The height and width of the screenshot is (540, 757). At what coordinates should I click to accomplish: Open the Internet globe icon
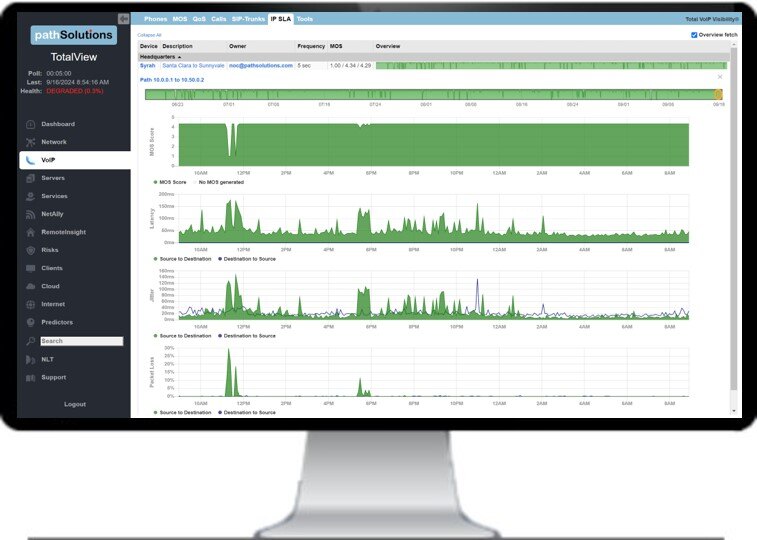(x=31, y=304)
